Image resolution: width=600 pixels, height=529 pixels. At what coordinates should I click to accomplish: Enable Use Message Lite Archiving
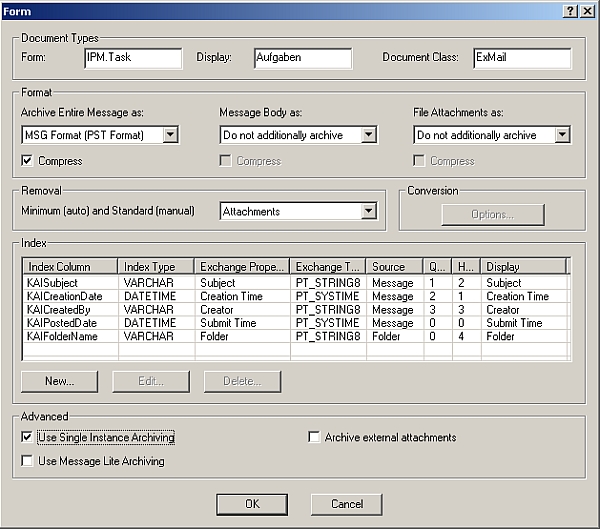28,461
